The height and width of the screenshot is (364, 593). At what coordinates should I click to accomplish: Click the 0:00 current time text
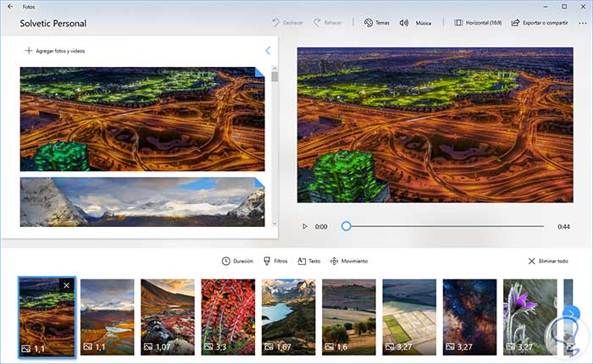click(321, 227)
